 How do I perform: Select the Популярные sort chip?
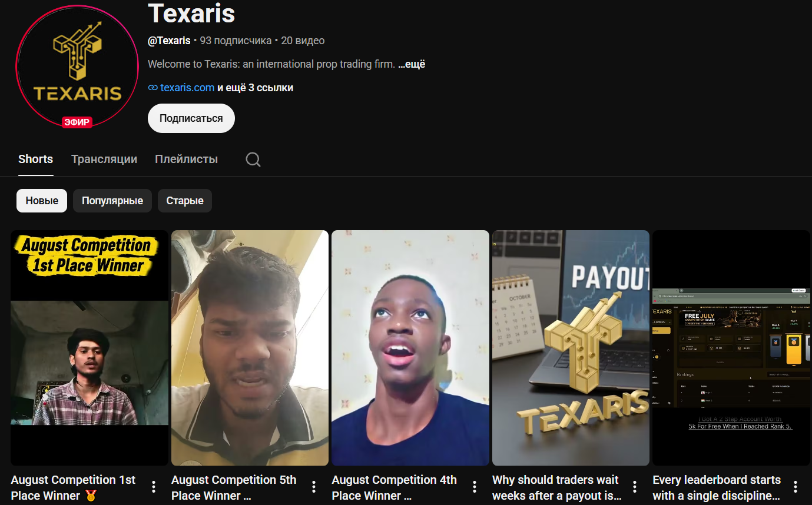tap(112, 201)
